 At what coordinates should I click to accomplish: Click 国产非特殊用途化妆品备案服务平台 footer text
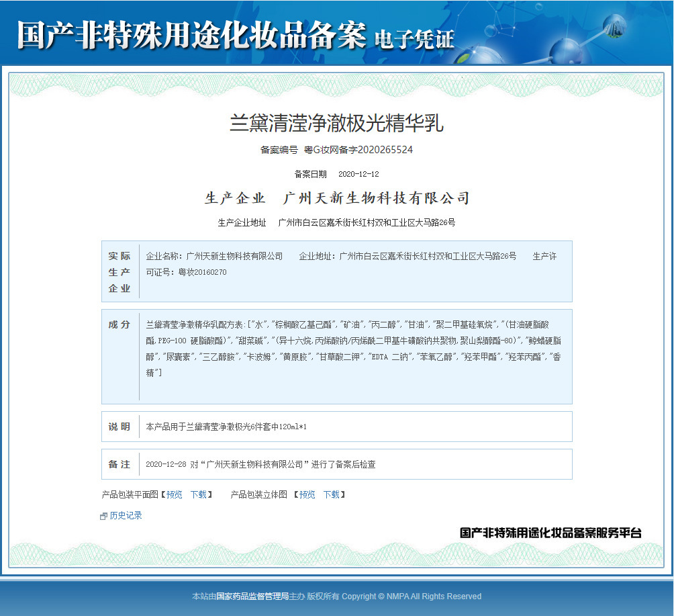pyautogui.click(x=550, y=533)
